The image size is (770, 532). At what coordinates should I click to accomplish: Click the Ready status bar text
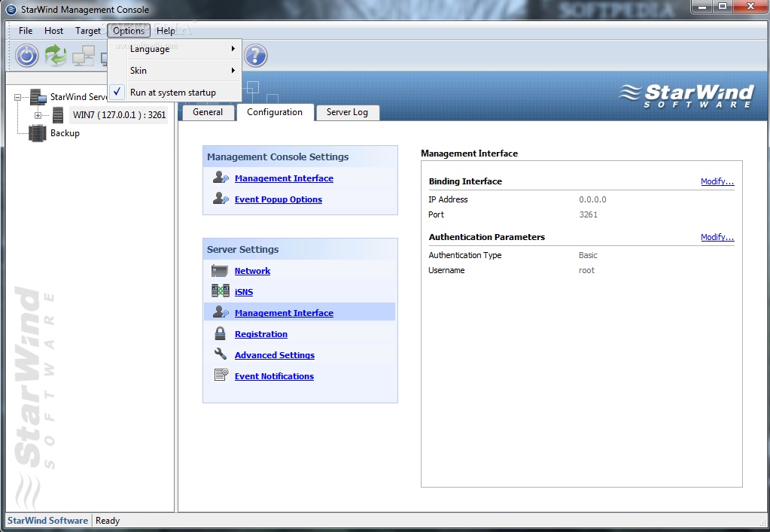(108, 521)
